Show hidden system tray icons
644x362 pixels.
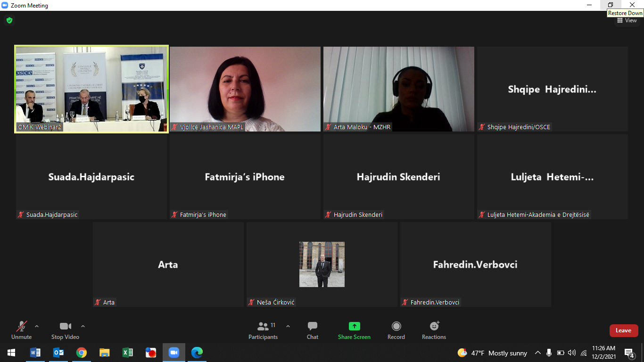coord(537,353)
